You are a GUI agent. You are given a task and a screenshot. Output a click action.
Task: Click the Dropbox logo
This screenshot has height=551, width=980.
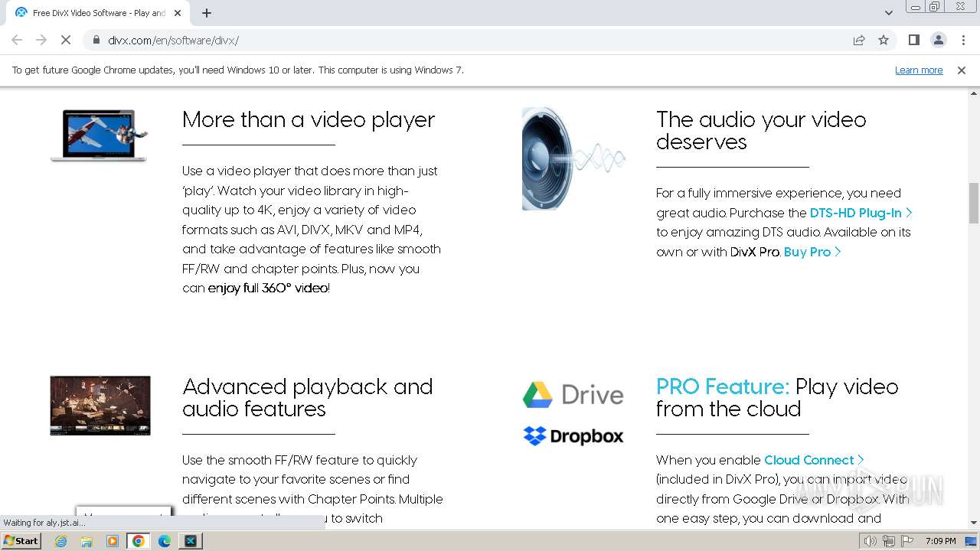pyautogui.click(x=573, y=435)
